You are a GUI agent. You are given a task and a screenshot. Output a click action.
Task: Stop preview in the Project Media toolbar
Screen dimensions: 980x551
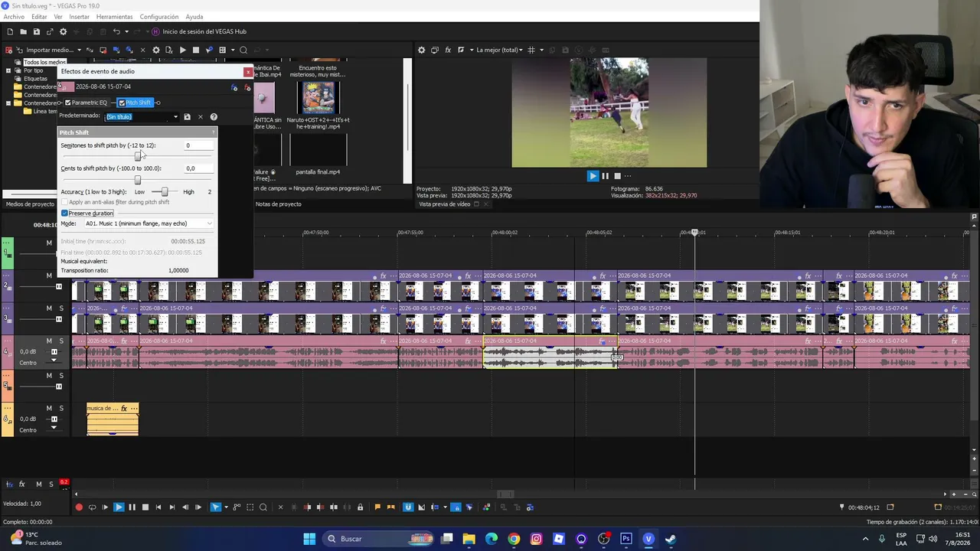tap(196, 50)
